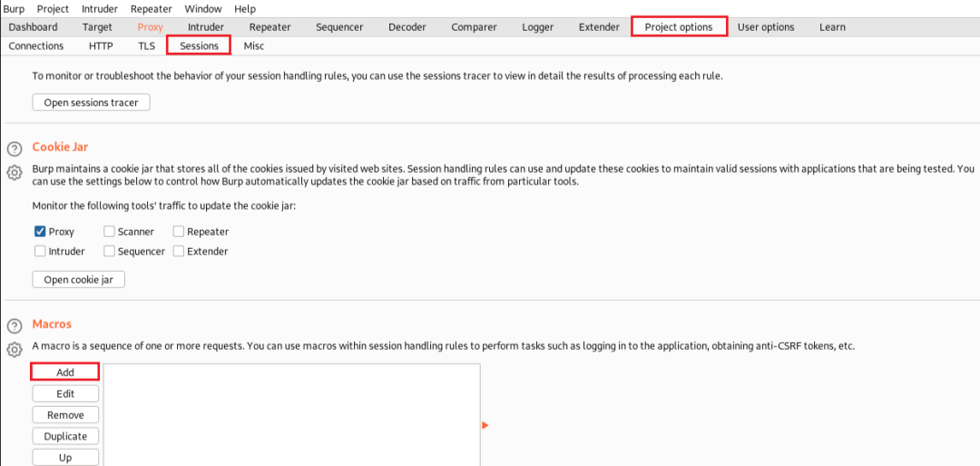The height and width of the screenshot is (466, 980).
Task: Switch to the Dashboard tab
Action: (34, 27)
